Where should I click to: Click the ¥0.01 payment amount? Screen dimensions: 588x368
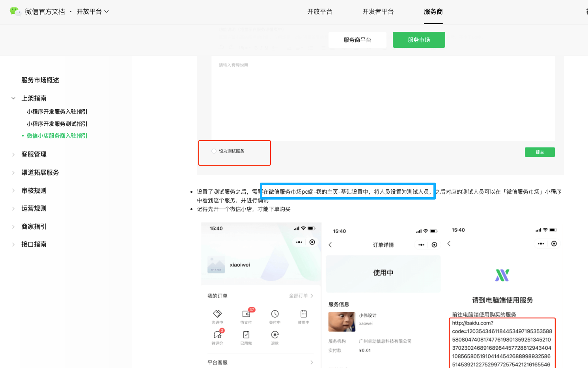(365, 350)
